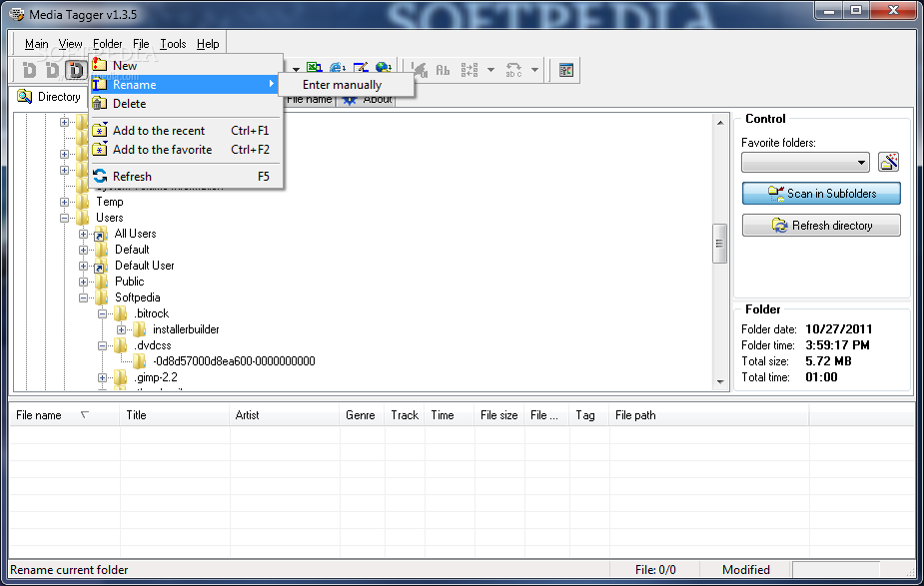The width and height of the screenshot is (924, 586).
Task: Expand the .gimp-2.2 folder node
Action: (x=102, y=377)
